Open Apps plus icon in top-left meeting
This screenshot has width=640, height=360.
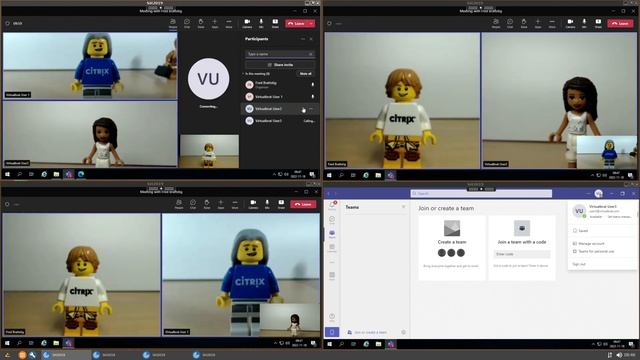215,23
